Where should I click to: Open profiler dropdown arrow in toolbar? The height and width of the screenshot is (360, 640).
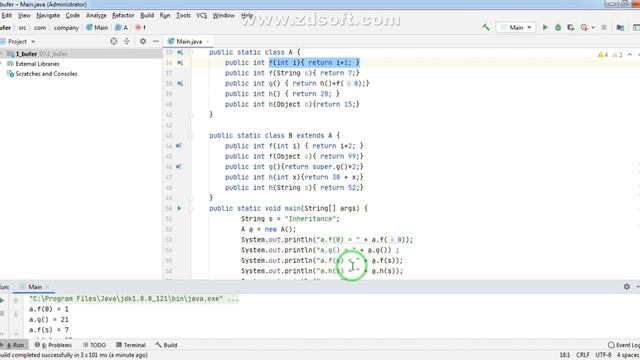click(593, 27)
